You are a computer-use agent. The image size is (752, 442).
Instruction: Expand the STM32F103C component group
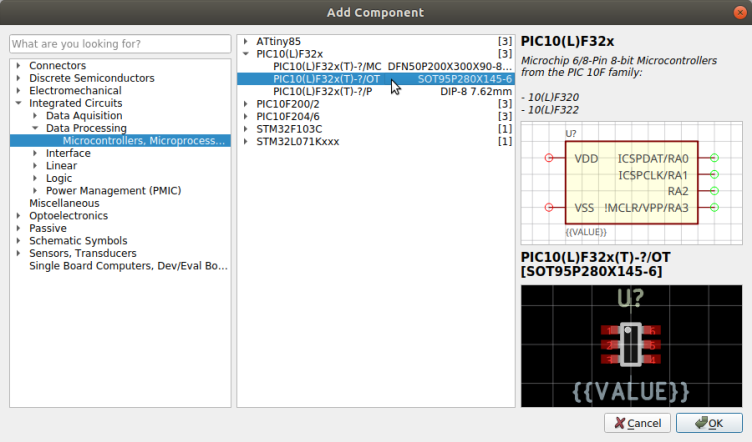[246, 129]
